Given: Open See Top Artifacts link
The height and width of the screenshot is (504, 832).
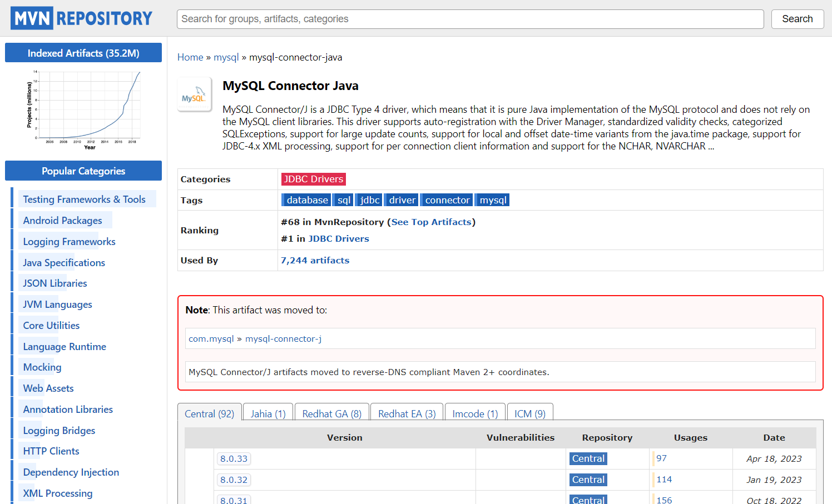Looking at the screenshot, I should [431, 222].
